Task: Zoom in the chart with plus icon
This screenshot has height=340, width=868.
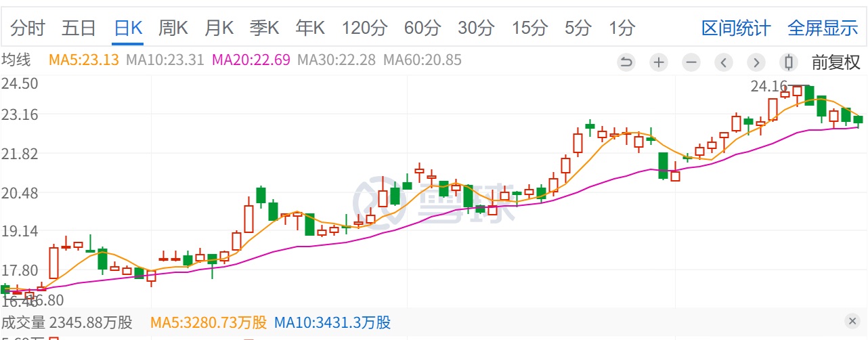Action: pos(658,63)
